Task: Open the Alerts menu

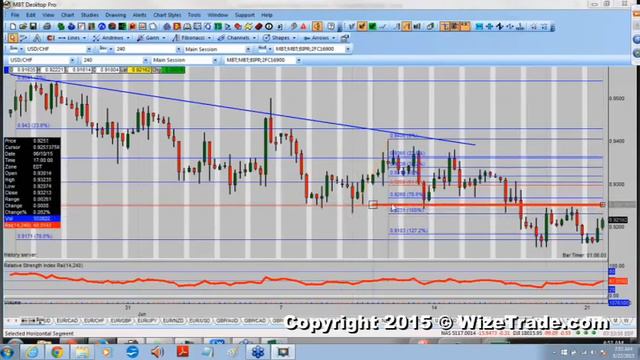Action: point(139,15)
